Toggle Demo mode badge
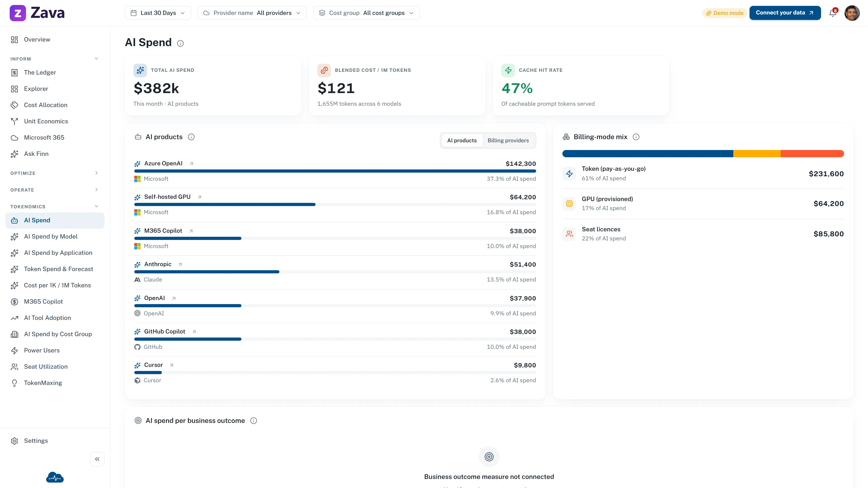The height and width of the screenshot is (488, 868). [x=724, y=13]
